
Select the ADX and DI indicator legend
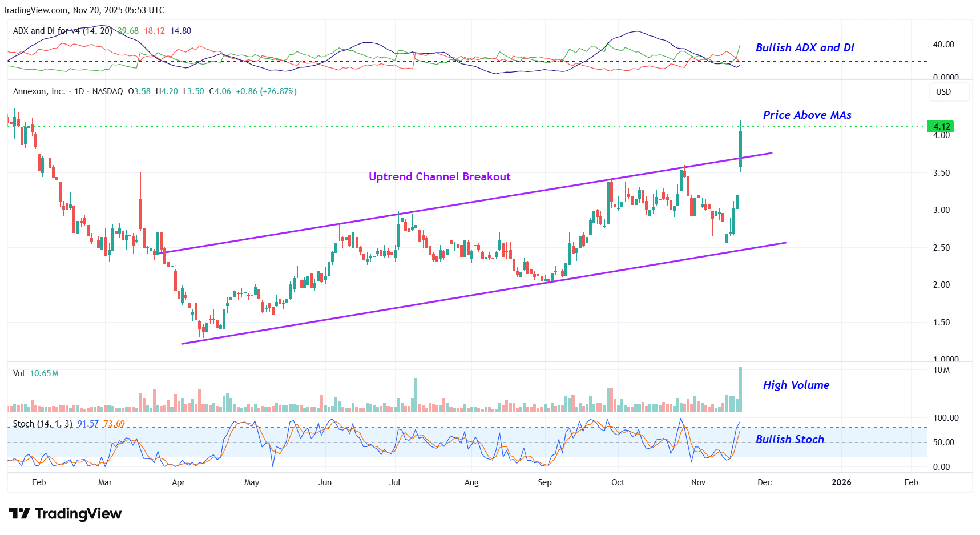tap(62, 31)
